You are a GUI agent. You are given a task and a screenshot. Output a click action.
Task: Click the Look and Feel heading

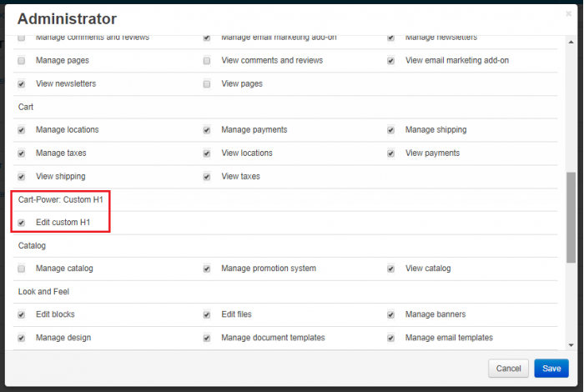click(43, 291)
